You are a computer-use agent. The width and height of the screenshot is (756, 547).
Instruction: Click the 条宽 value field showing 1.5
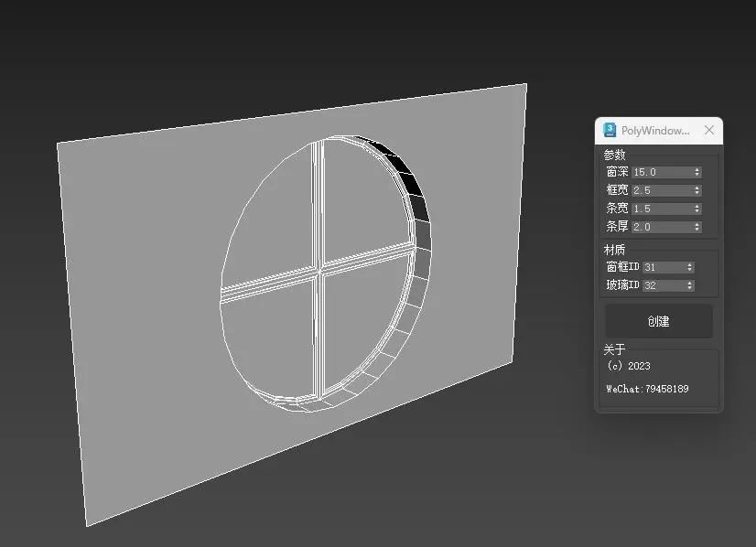[654, 209]
